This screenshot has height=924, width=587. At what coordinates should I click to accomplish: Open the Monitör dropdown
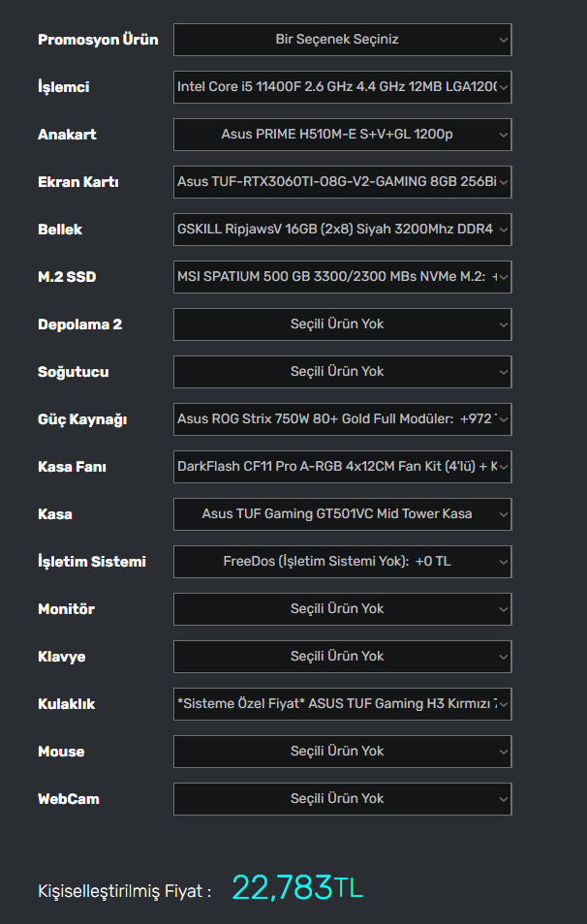tap(342, 609)
